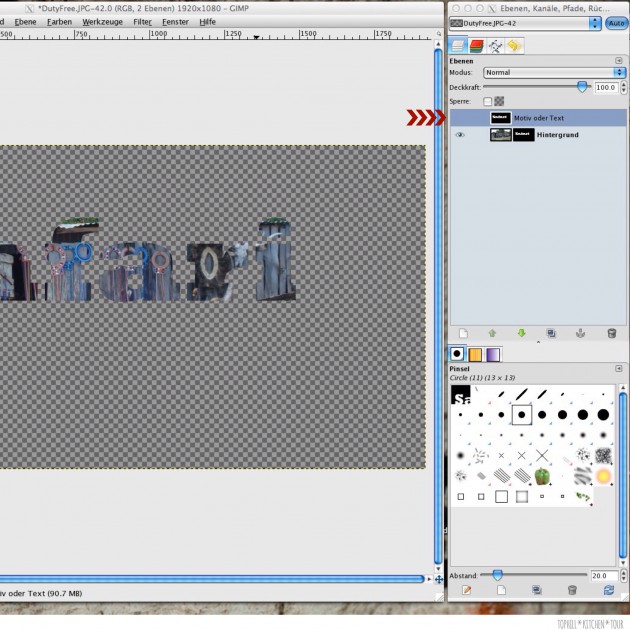This screenshot has width=630, height=630.
Task: Open the Werkzeuge menu
Action: pyautogui.click(x=102, y=22)
